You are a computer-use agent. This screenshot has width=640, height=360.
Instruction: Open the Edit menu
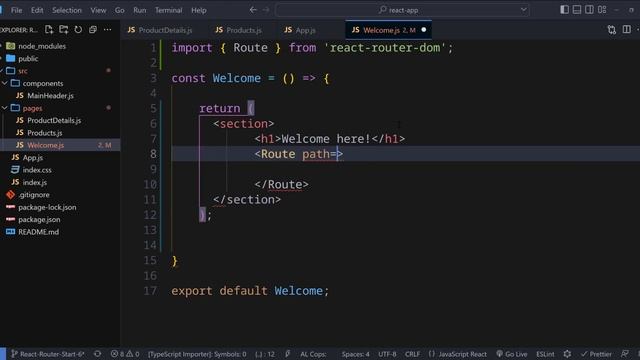click(x=37, y=10)
